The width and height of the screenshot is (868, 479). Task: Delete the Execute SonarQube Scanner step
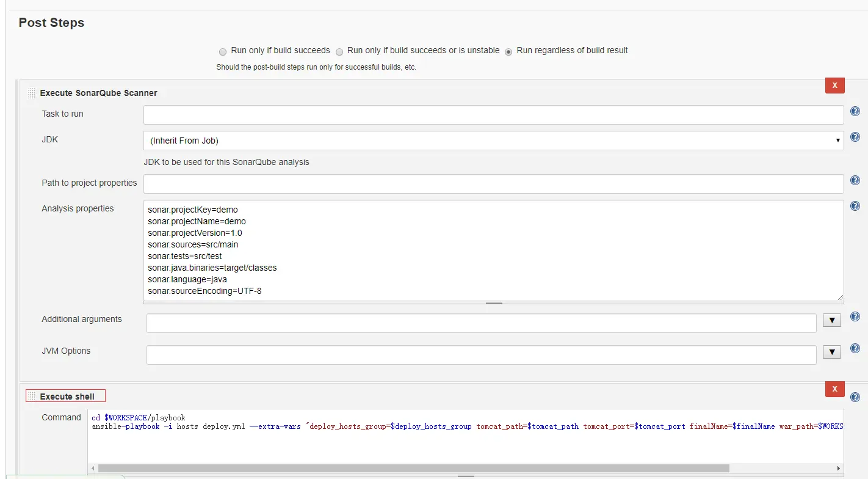834,86
